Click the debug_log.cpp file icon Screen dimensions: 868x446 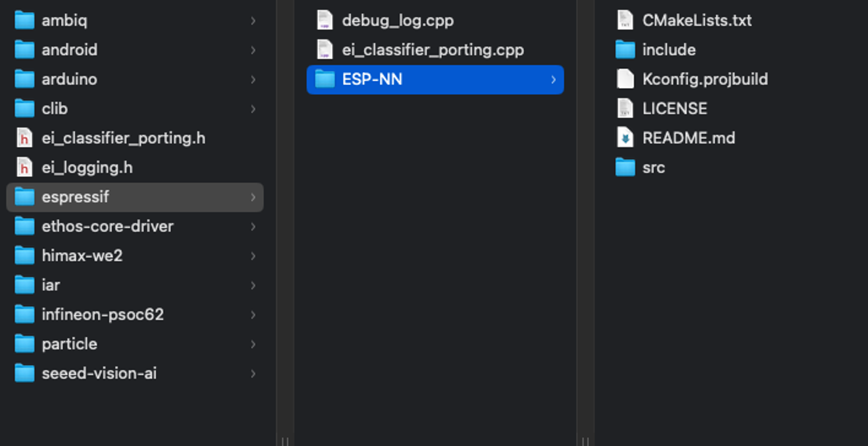click(x=325, y=21)
